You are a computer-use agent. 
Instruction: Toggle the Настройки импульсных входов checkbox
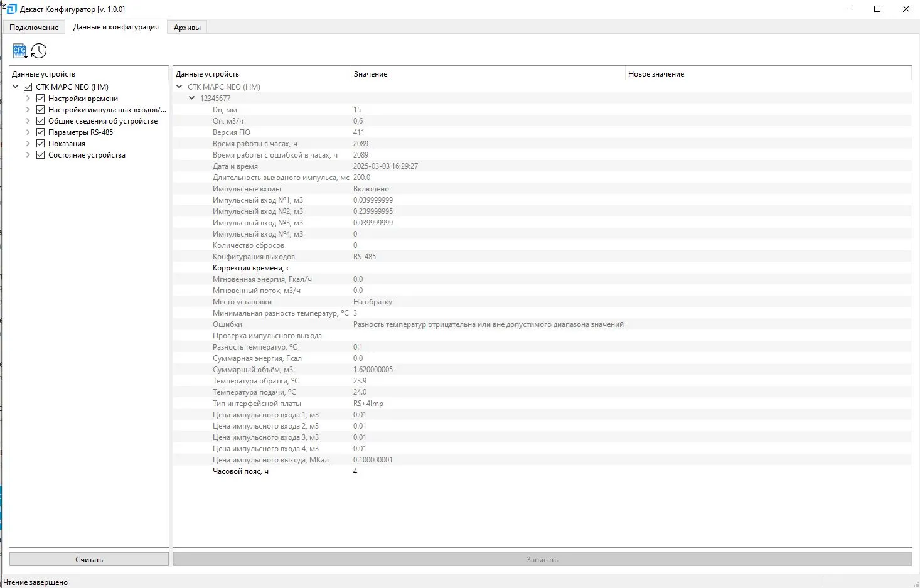coord(40,110)
